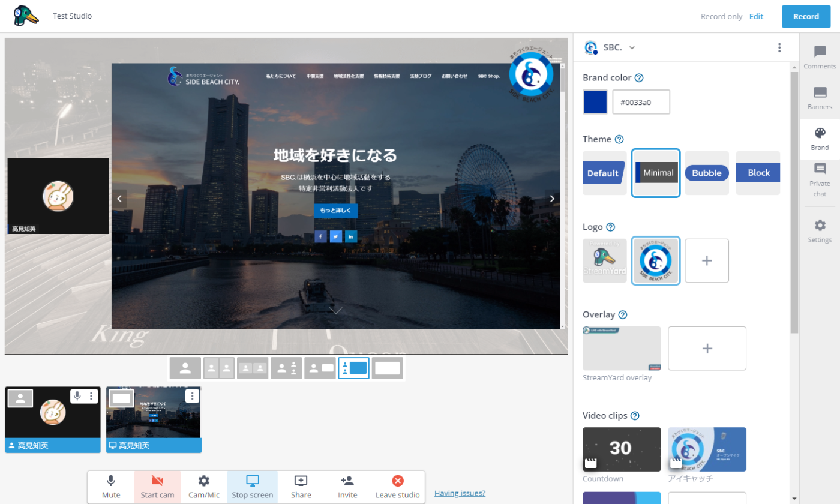Viewport: 840px width, 504px height.
Task: Open the brand three-dot options menu
Action: pos(779,47)
